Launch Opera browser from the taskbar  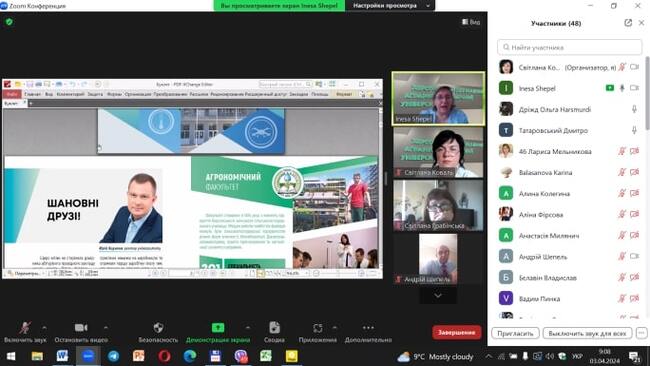click(164, 356)
